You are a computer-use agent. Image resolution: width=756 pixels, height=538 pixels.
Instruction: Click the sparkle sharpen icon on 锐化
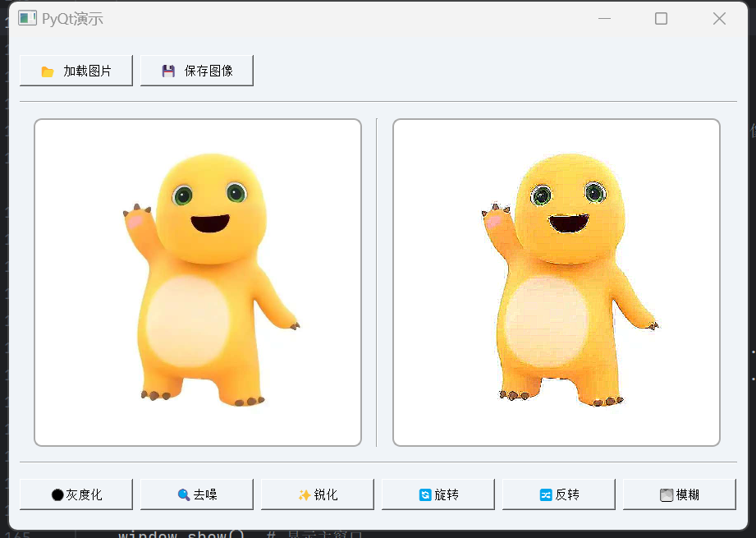(305, 494)
